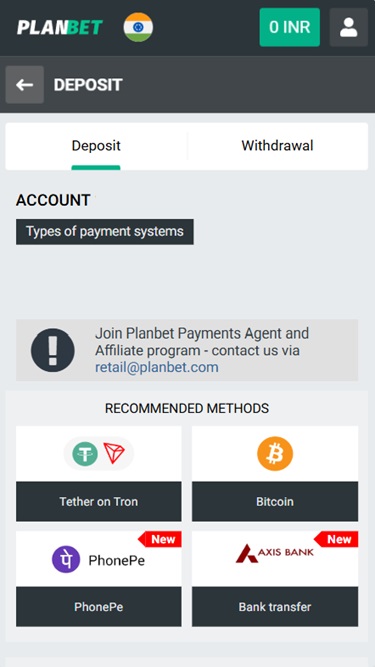This screenshot has width=375, height=667.
Task: Choose the Bank transfer label button
Action: (x=275, y=607)
